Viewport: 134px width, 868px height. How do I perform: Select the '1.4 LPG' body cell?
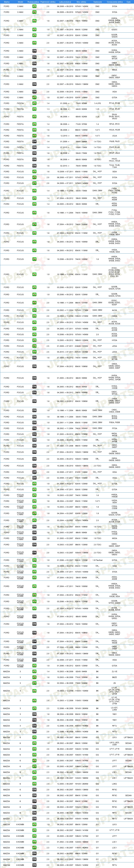(98, 103)
